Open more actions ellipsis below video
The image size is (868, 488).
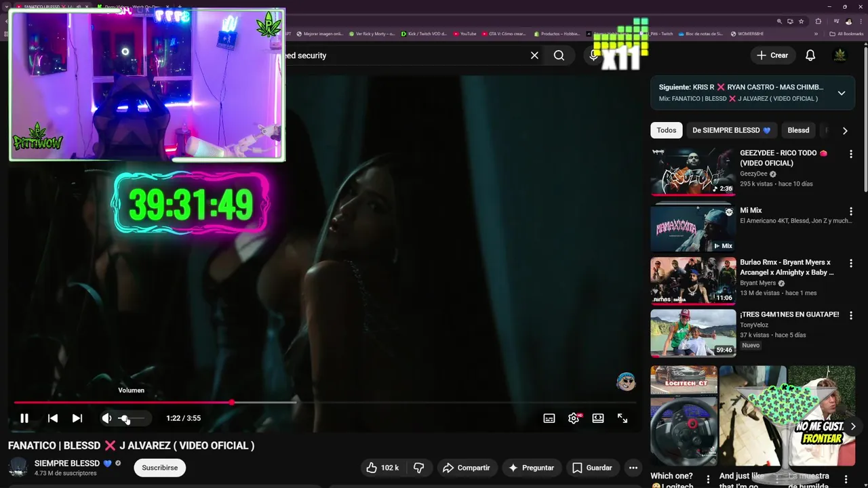click(x=633, y=468)
